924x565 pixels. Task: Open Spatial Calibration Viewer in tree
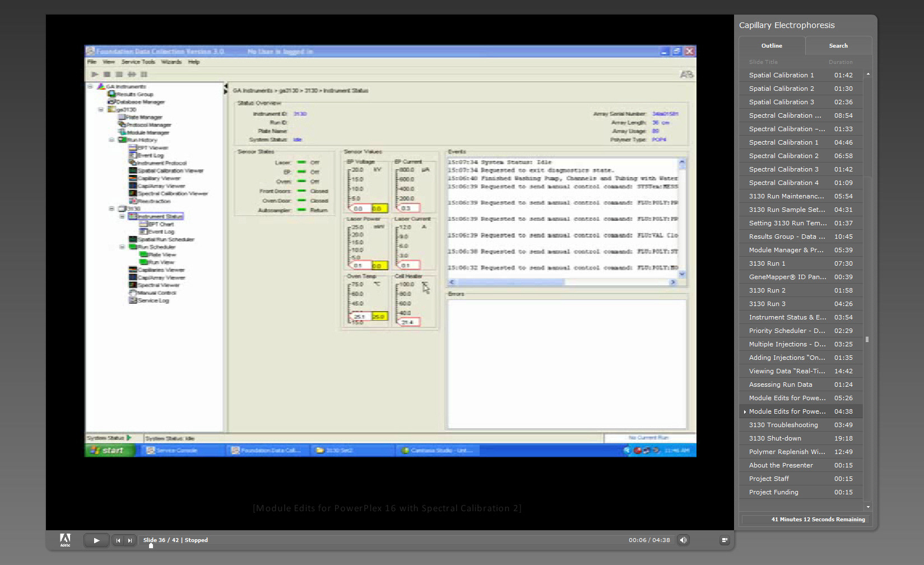[x=166, y=171]
